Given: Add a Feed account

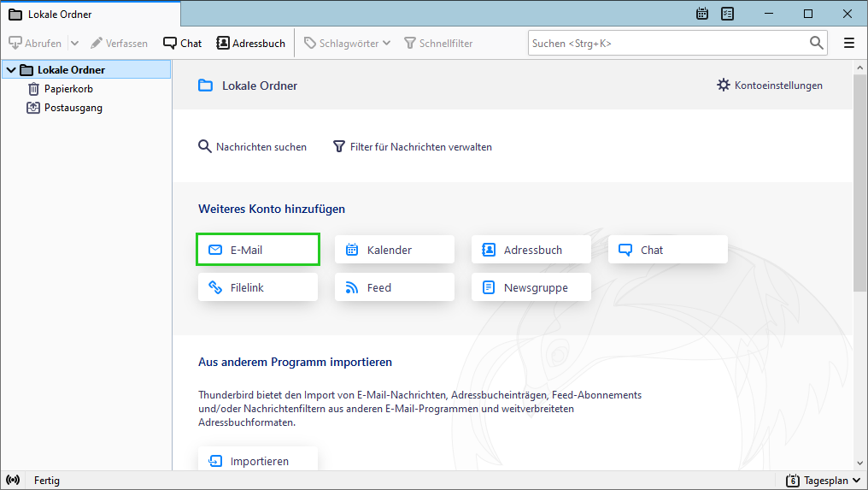Looking at the screenshot, I should pos(395,287).
